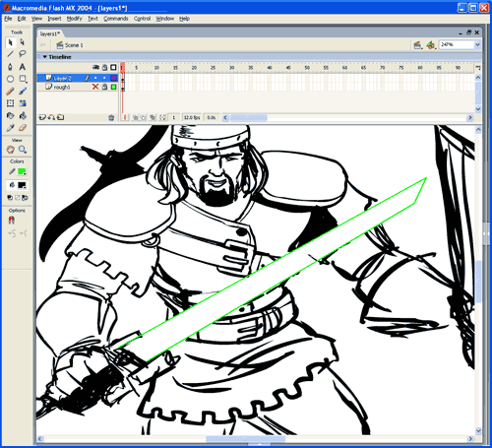Image resolution: width=492 pixels, height=448 pixels.
Task: Select the Lasso tool
Action: [x=23, y=54]
